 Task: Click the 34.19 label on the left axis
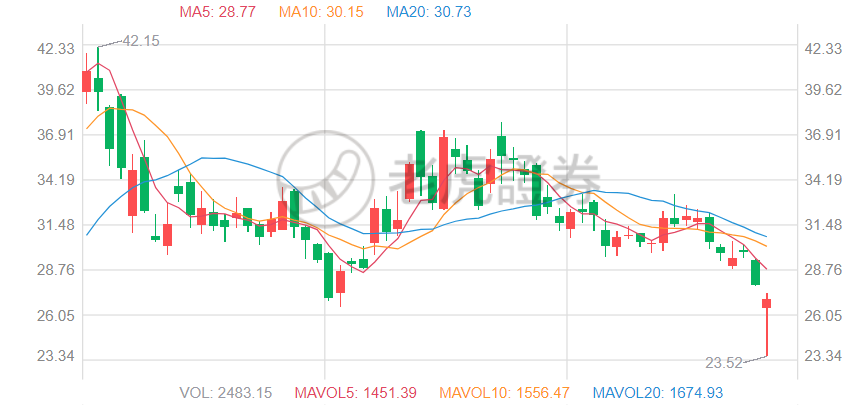[29, 180]
